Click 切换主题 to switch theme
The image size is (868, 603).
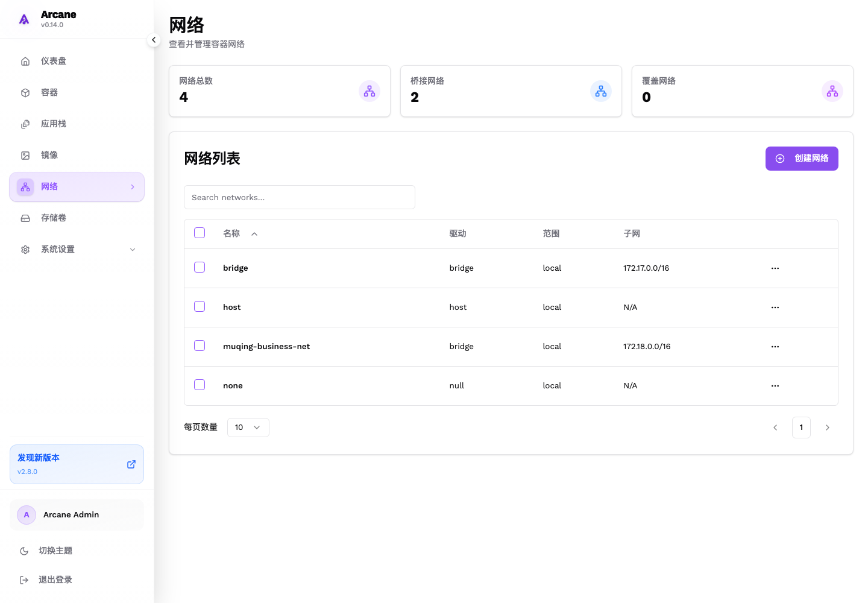point(77,551)
